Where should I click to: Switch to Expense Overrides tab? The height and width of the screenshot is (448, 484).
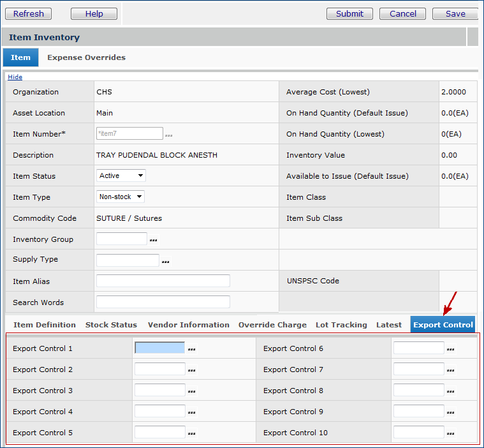pos(86,57)
